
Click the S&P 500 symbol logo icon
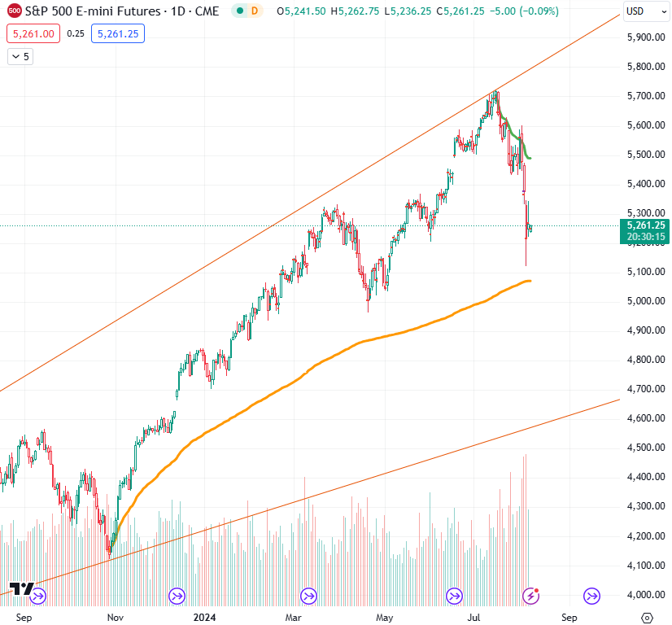14,11
